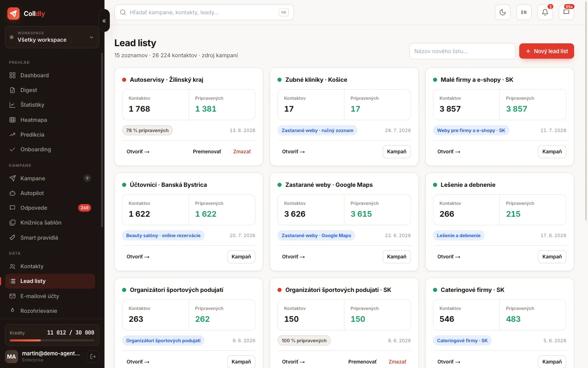Open the notifications bell

[545, 12]
